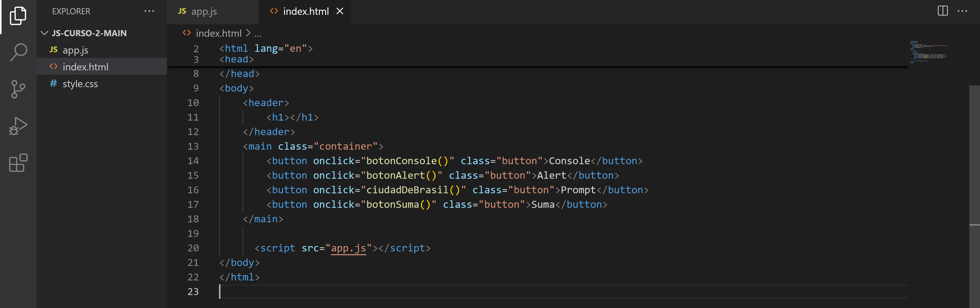Open the Search view in the activity bar

(18, 53)
